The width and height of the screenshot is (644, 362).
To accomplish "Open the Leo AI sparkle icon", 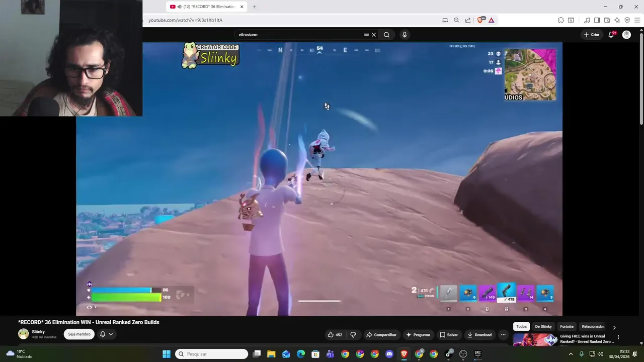I will tap(617, 20).
